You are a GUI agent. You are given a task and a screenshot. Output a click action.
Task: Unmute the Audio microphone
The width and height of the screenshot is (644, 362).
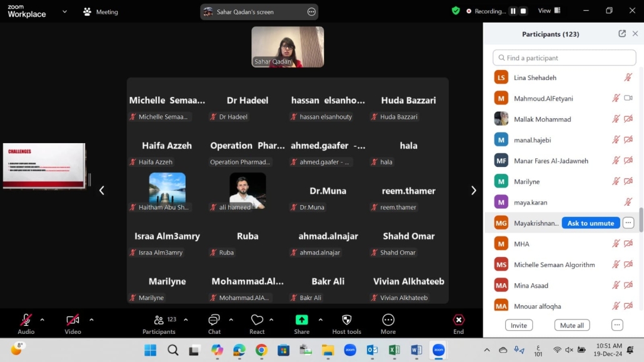pos(26,320)
